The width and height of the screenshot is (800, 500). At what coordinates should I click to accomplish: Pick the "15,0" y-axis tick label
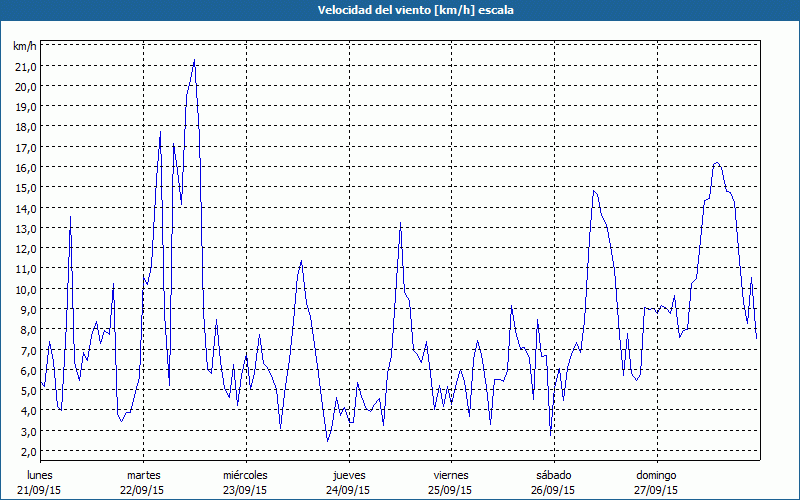pos(25,187)
